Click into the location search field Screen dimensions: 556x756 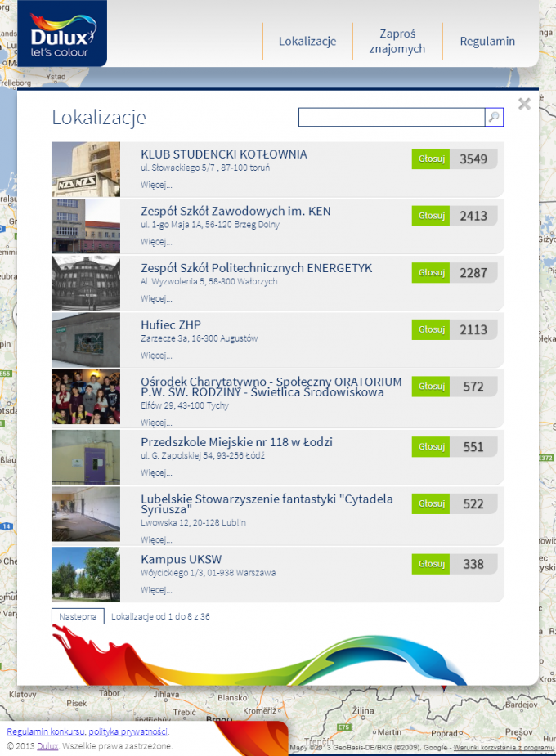point(392,118)
